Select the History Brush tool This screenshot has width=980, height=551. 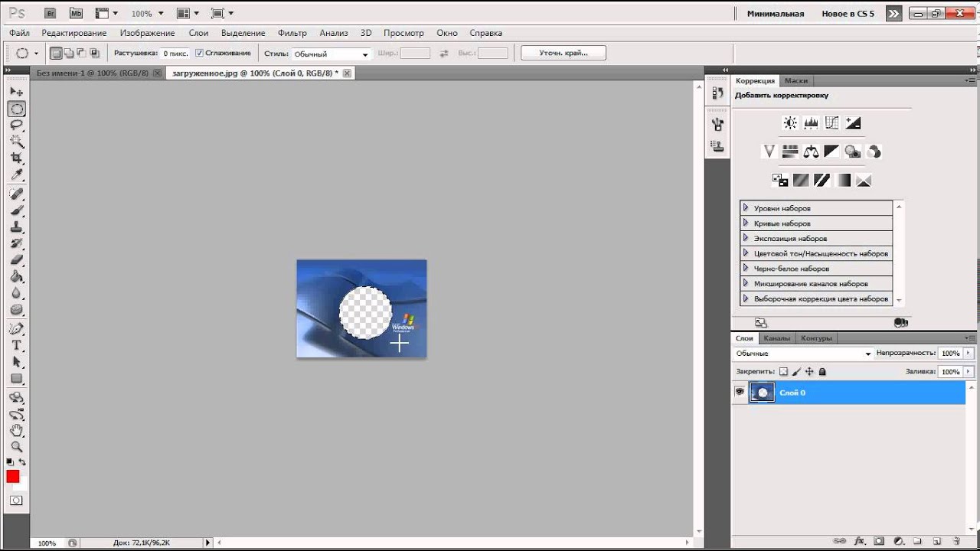point(16,243)
